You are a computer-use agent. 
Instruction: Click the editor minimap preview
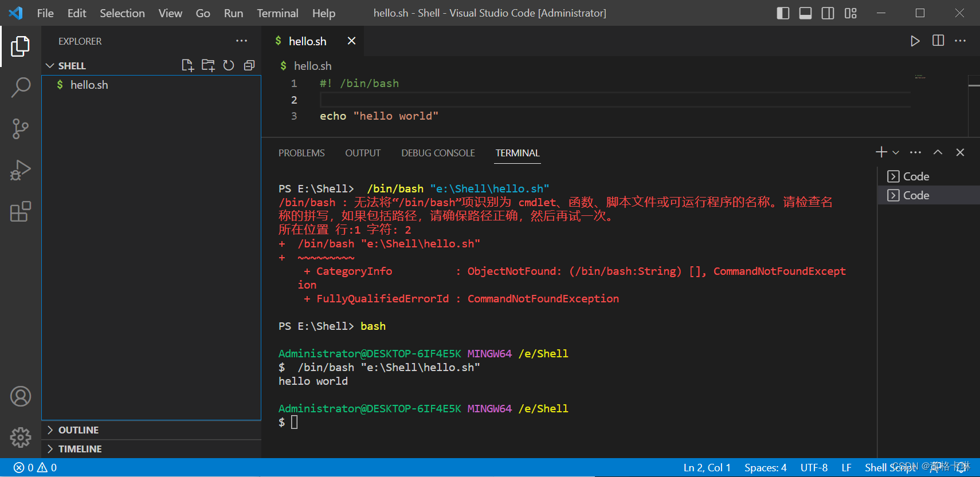920,77
